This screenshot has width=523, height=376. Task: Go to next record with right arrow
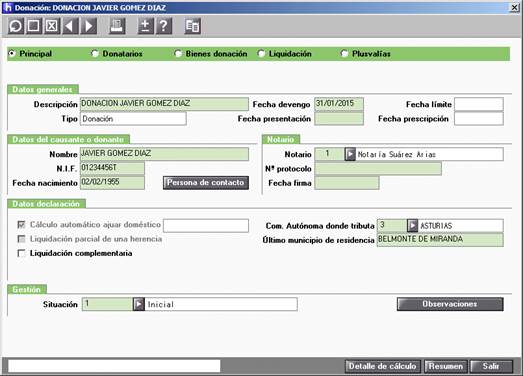click(88, 26)
